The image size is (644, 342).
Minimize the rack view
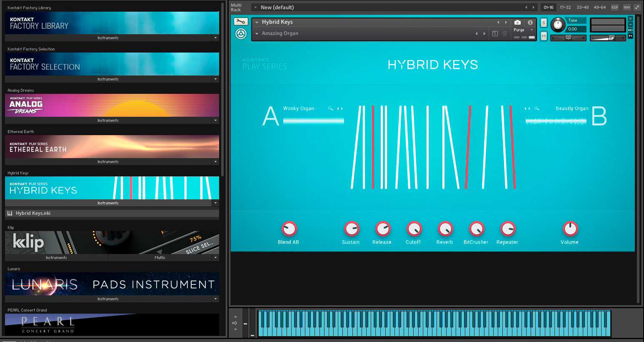click(x=637, y=7)
